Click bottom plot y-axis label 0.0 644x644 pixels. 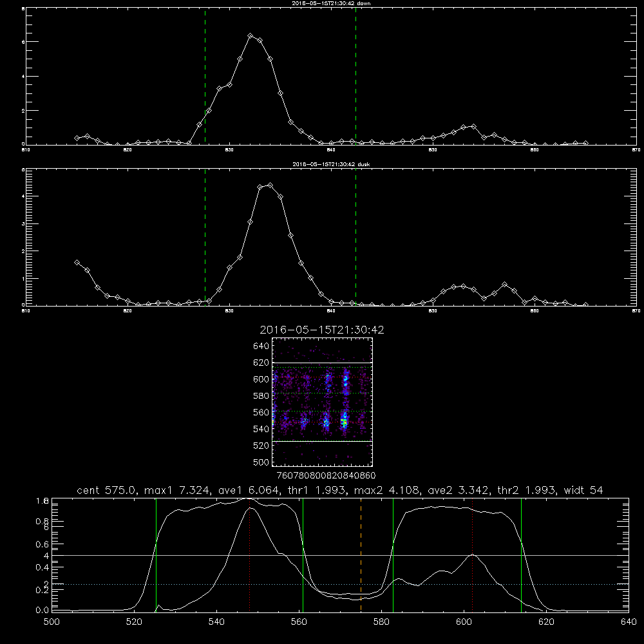(x=43, y=611)
